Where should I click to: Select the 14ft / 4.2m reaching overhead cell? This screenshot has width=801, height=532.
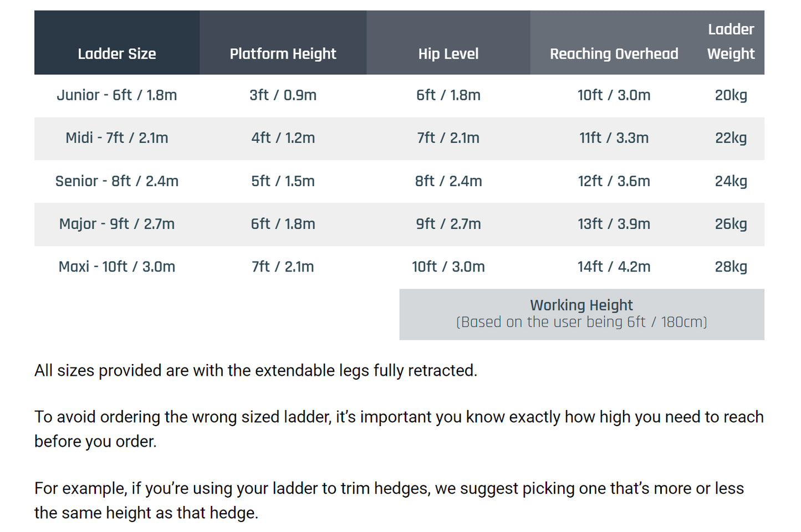coord(614,267)
